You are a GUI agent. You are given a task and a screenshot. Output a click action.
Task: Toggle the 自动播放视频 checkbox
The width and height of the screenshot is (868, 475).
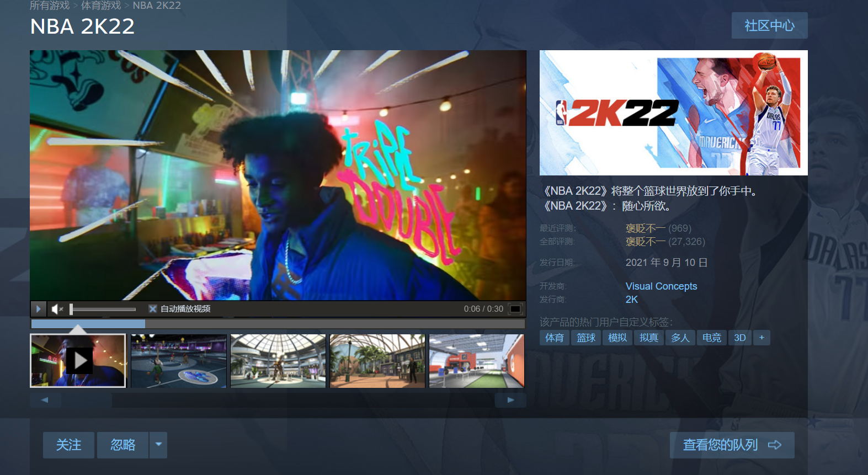pyautogui.click(x=153, y=309)
